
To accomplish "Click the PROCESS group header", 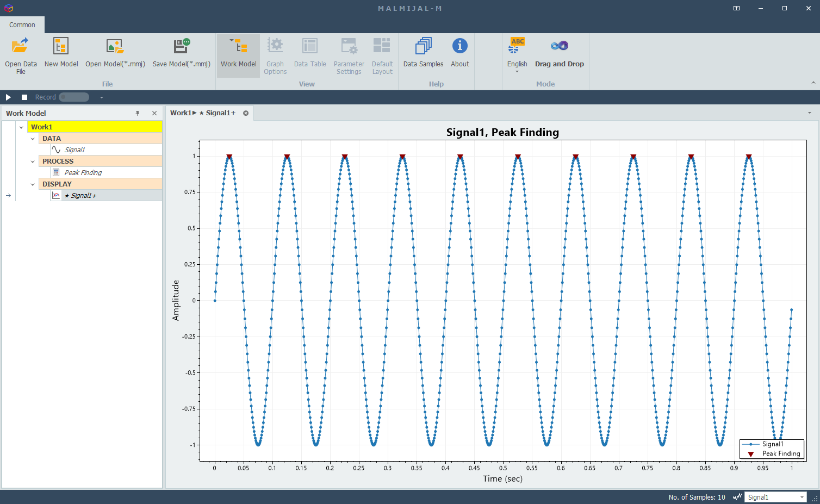I will point(101,161).
